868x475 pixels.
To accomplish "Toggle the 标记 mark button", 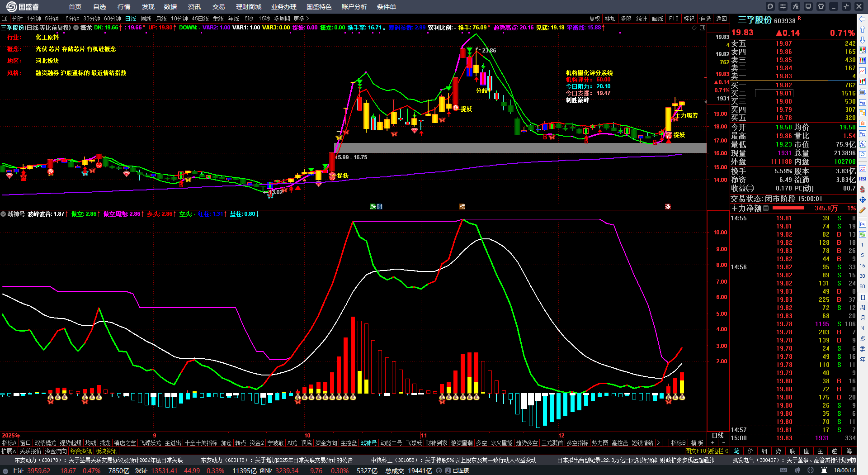I will [x=689, y=19].
